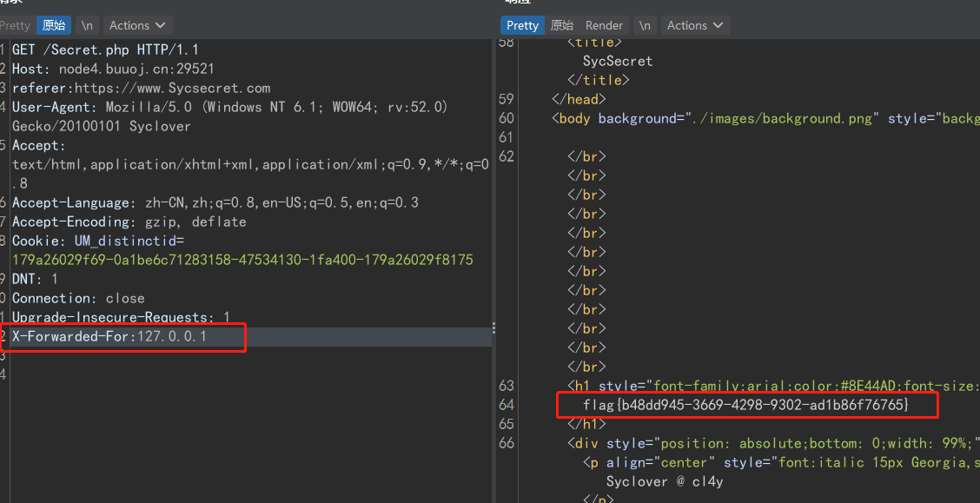
Task: Click the cookie value 179a26029f69-0a1be6c71283158
Action: pyautogui.click(x=242, y=260)
